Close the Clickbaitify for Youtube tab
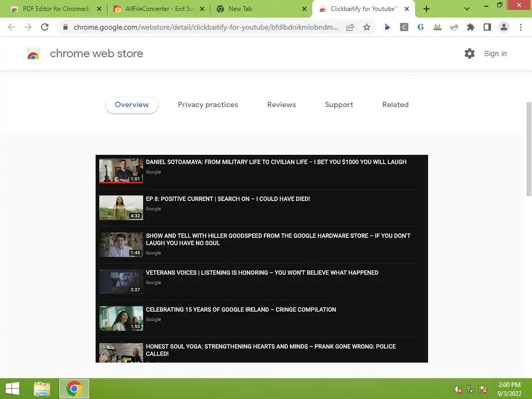The height and width of the screenshot is (399, 532). [407, 9]
